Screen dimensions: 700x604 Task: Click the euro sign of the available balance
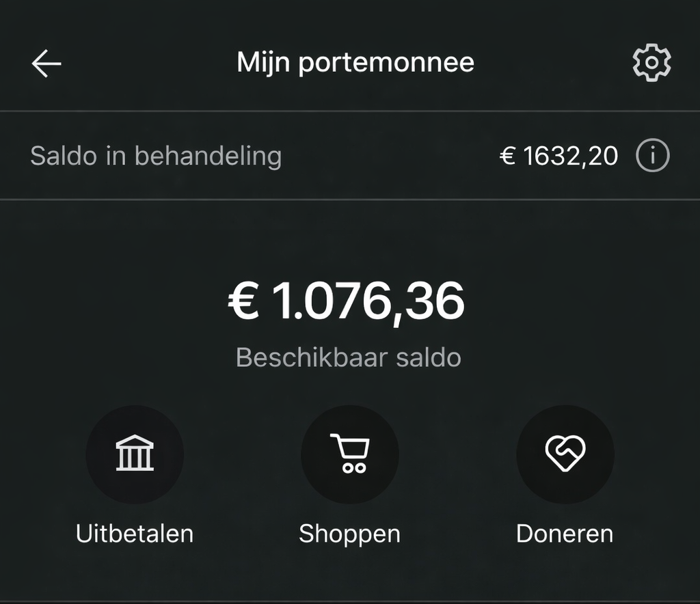(244, 302)
